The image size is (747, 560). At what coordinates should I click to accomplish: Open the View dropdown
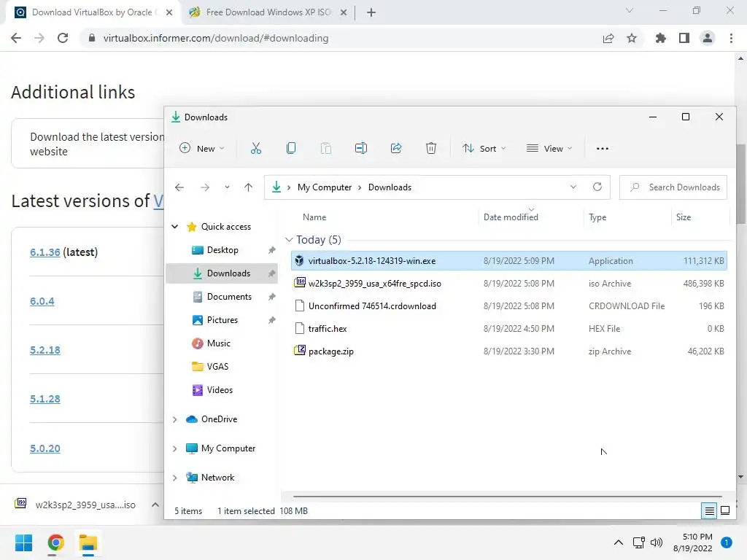(x=549, y=149)
